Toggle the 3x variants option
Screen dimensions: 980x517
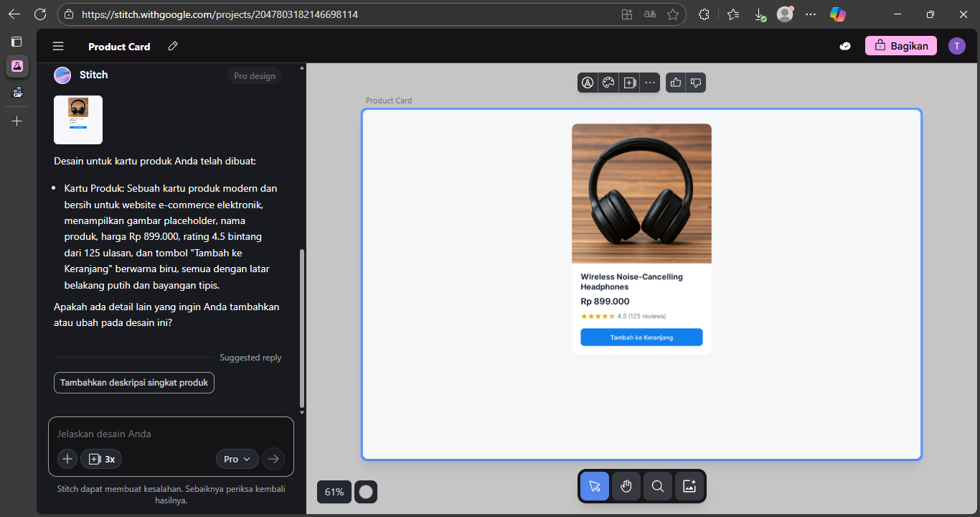pos(101,459)
